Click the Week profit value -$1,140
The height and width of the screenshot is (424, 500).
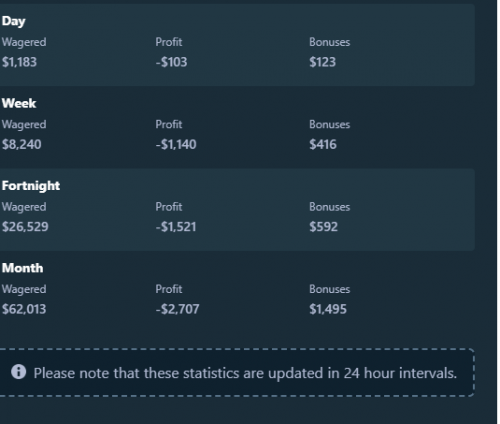coord(176,144)
